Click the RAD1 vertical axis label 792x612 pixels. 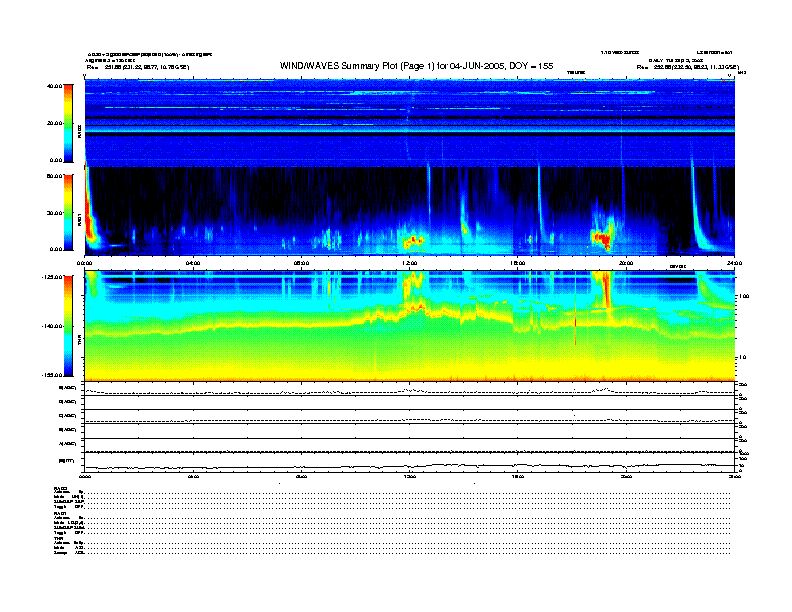[x=79, y=219]
